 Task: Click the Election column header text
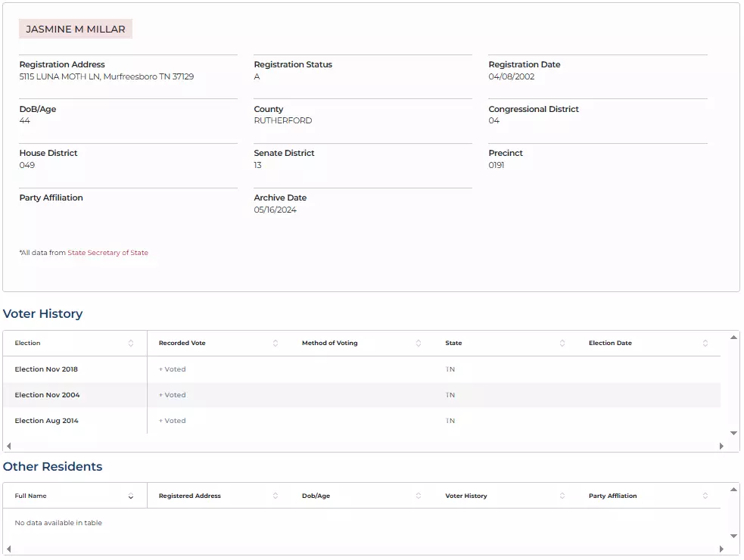[27, 343]
